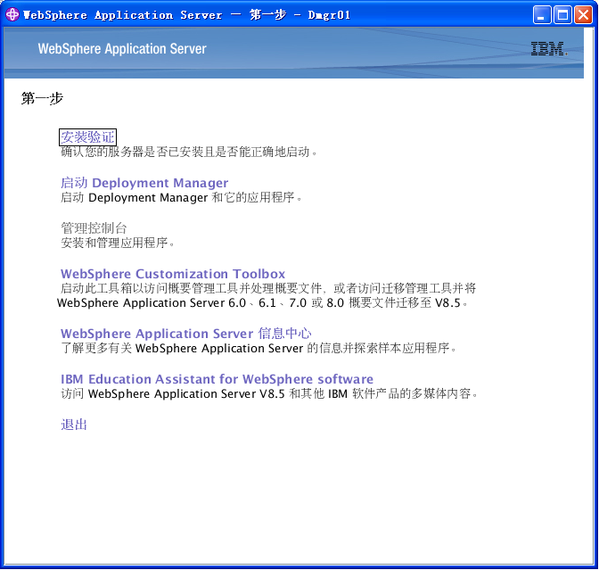Click the description mentioning 6.0, 6.1, 7.0 migration to V8.5

tap(266, 296)
